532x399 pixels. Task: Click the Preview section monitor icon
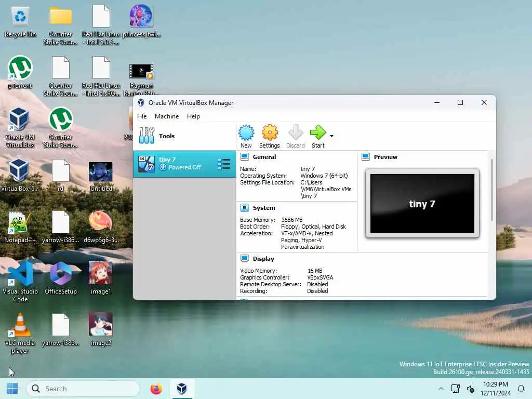point(365,157)
